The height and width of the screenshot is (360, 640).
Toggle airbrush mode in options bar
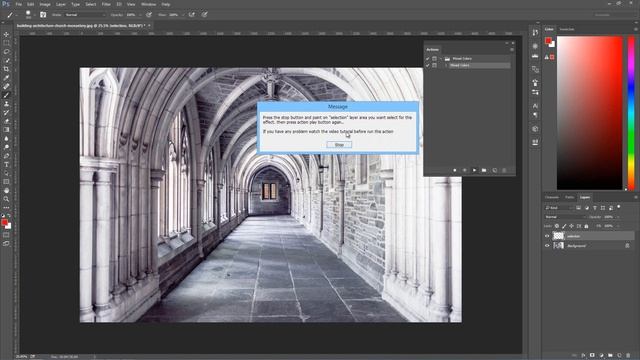coord(191,15)
